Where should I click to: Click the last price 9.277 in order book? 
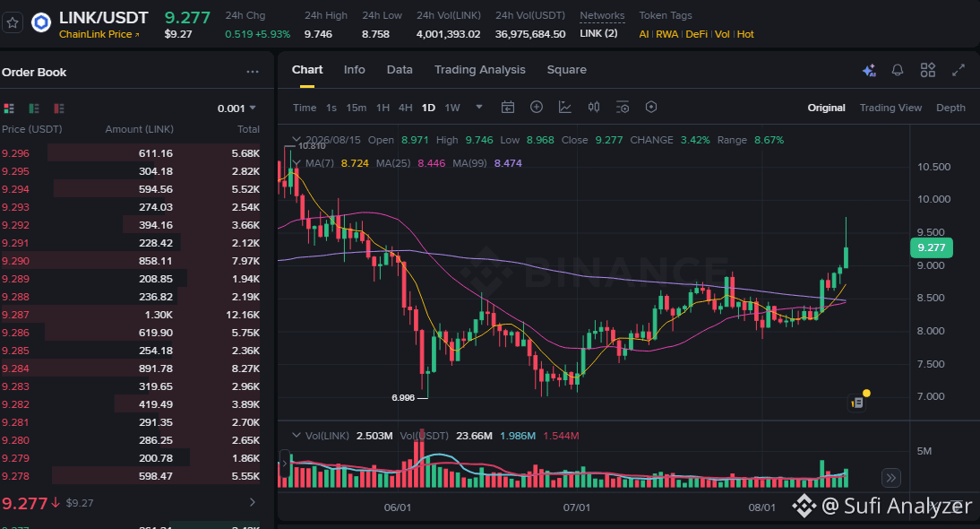pyautogui.click(x=25, y=503)
